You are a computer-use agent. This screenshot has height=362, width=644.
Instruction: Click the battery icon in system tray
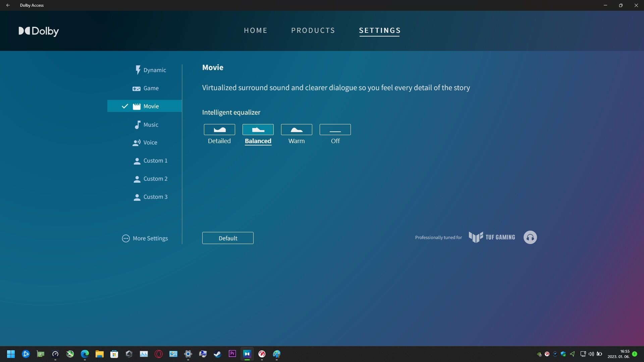coord(599,354)
